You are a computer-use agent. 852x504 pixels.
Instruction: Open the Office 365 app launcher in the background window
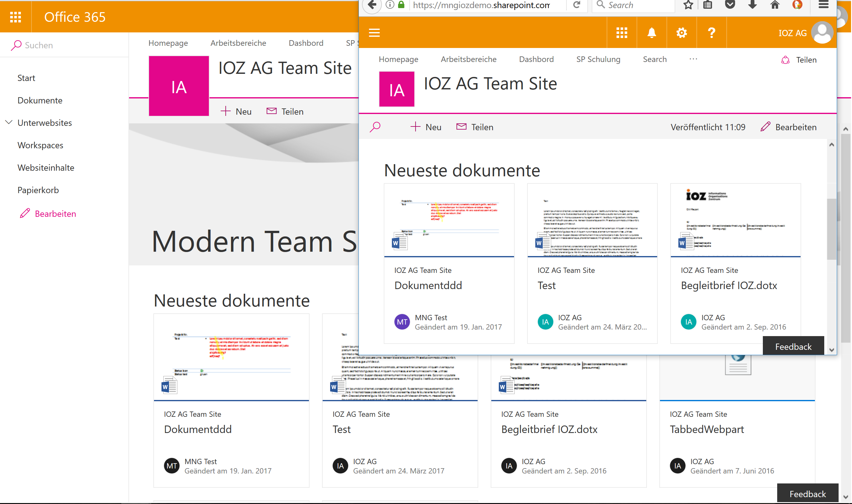coord(16,17)
